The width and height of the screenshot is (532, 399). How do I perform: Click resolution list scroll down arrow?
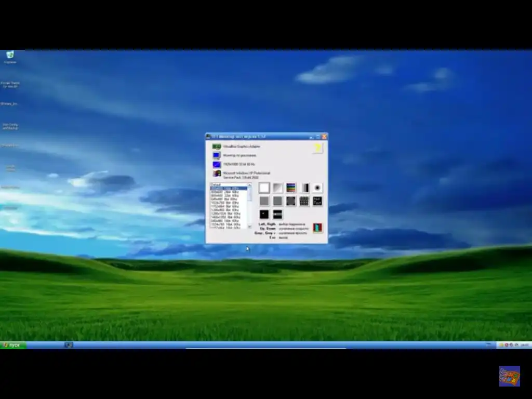250,227
